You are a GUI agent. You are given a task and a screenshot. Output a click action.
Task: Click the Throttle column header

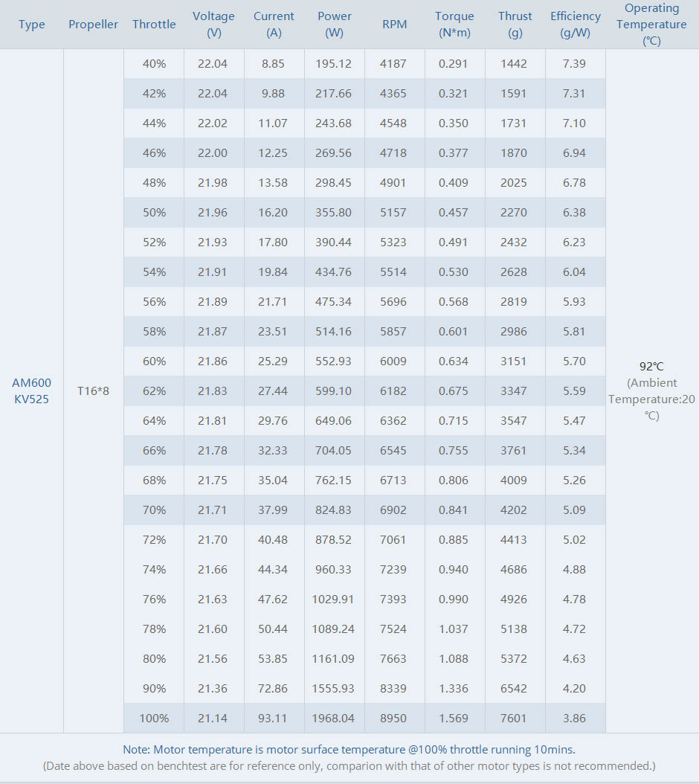pyautogui.click(x=154, y=25)
